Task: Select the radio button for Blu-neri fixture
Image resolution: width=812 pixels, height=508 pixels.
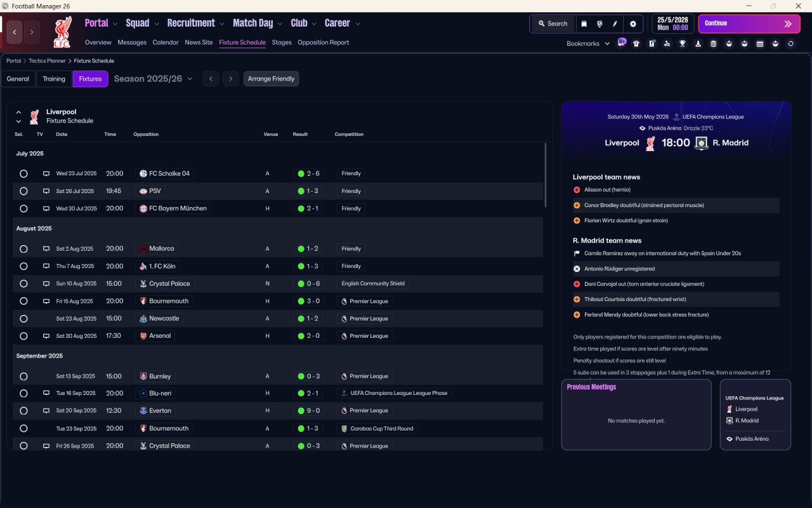Action: [x=23, y=394]
